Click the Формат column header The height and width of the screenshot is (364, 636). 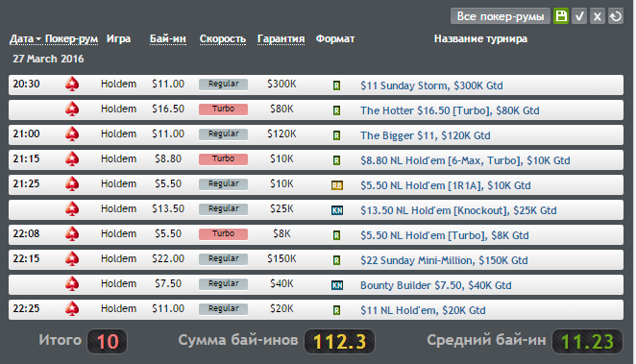pyautogui.click(x=335, y=39)
